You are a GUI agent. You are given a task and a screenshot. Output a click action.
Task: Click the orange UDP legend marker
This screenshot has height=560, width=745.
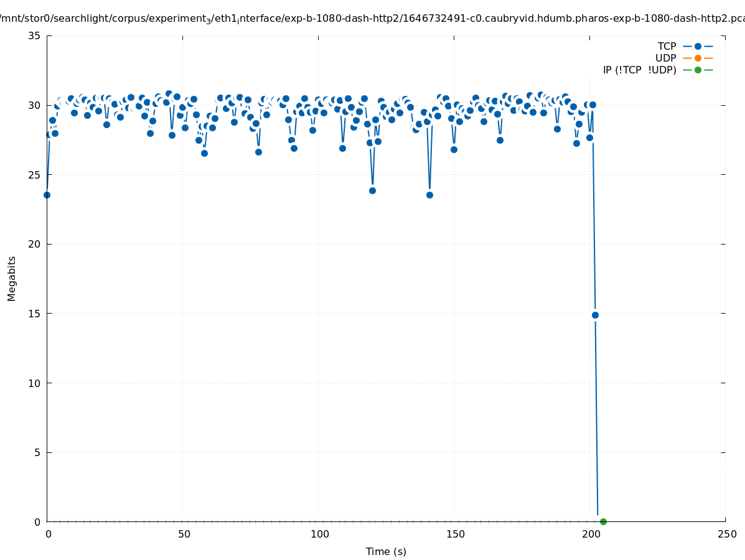[698, 58]
